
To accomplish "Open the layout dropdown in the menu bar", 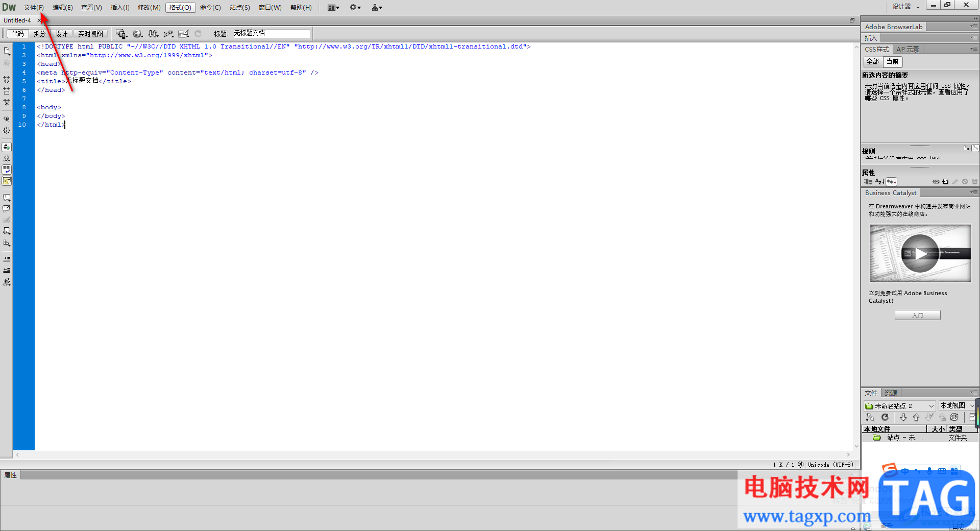I will (333, 8).
